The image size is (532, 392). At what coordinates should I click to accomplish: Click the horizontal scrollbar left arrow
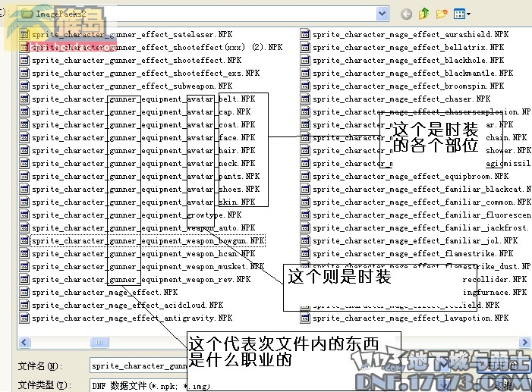pos(24,342)
